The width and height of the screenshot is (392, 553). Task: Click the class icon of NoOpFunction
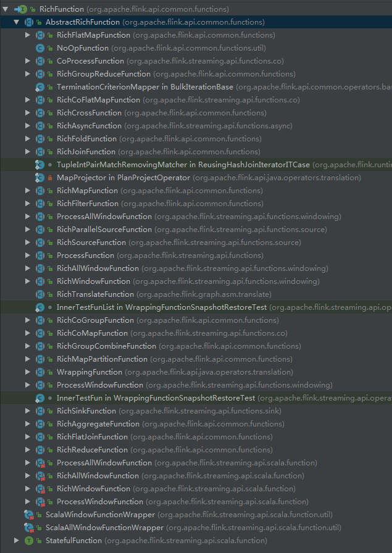pos(40,48)
